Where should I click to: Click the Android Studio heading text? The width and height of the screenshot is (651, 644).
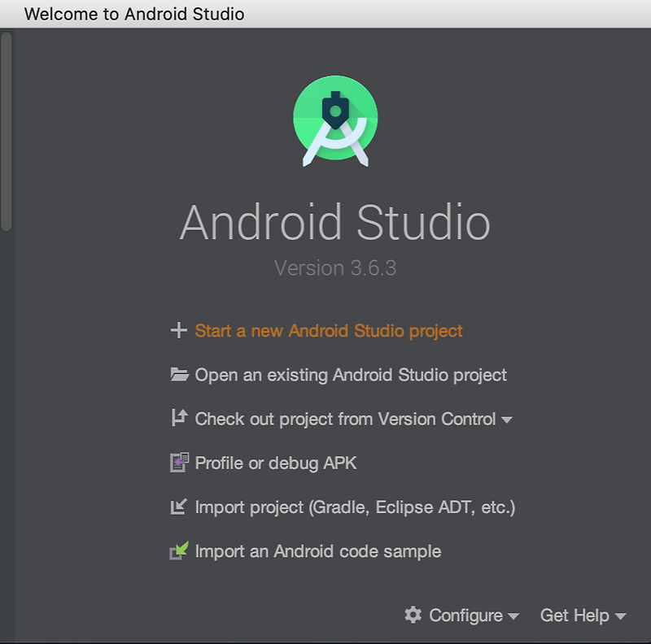[x=335, y=223]
